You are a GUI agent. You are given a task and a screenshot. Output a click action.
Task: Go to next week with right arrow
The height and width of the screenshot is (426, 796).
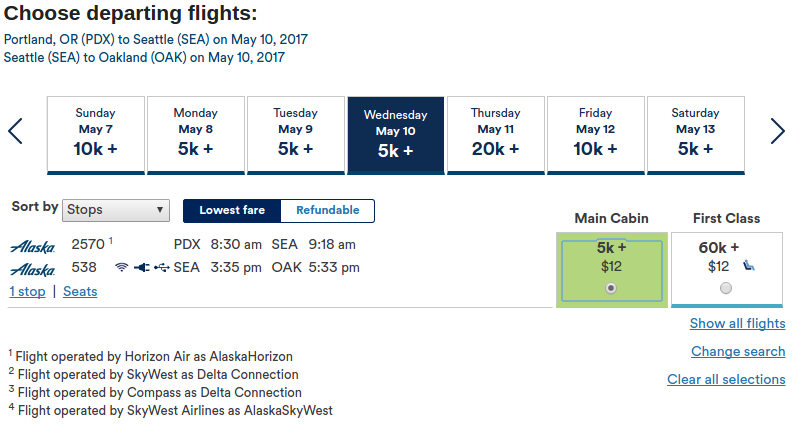coord(778,131)
